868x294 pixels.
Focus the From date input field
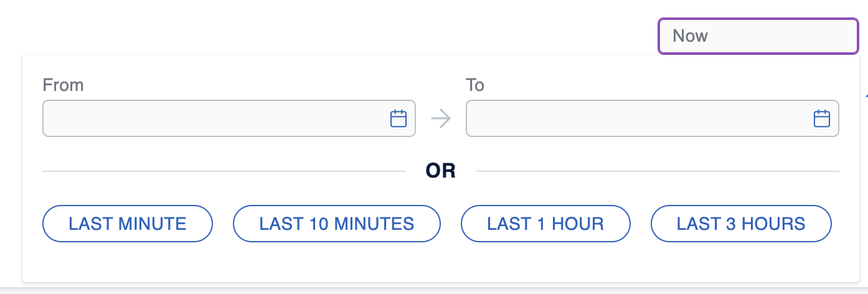212,118
